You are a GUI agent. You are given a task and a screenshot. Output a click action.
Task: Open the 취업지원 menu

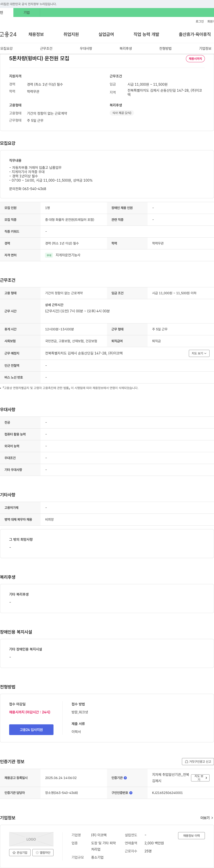point(71,34)
